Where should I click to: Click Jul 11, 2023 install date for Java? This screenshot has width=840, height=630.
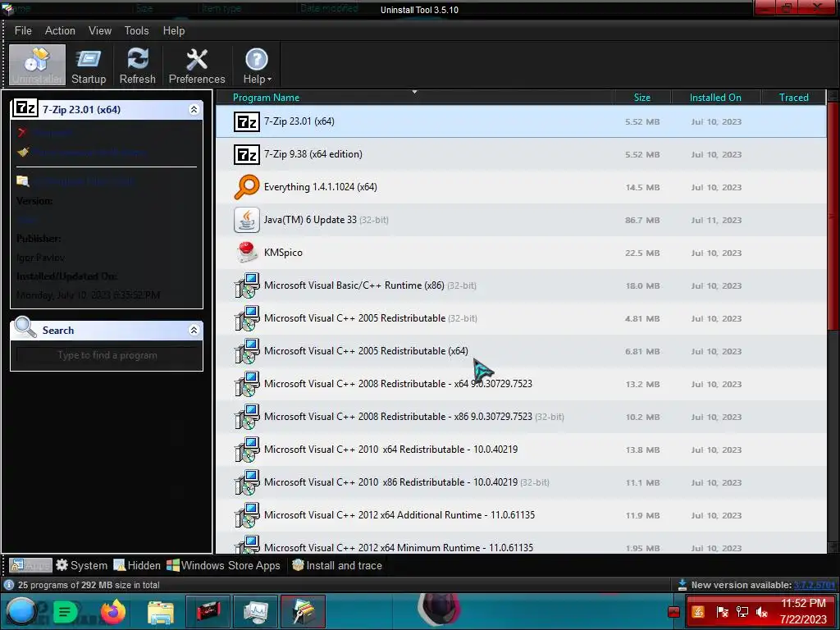pyautogui.click(x=716, y=220)
